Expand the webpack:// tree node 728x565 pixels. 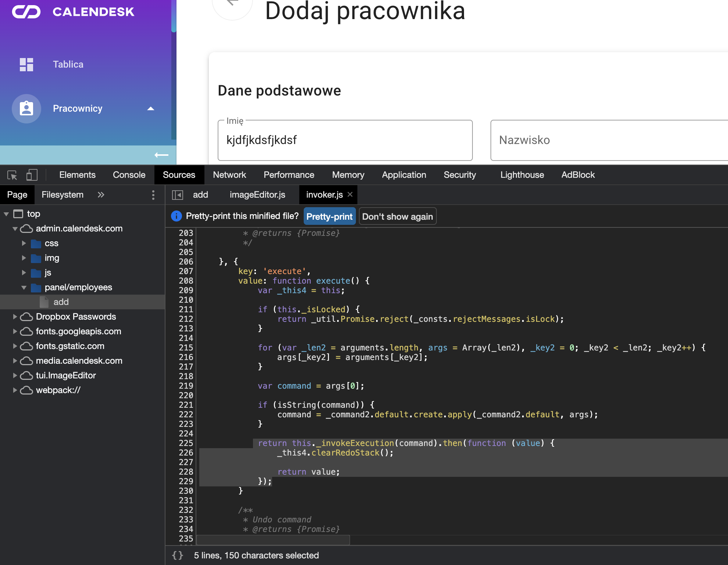(15, 390)
